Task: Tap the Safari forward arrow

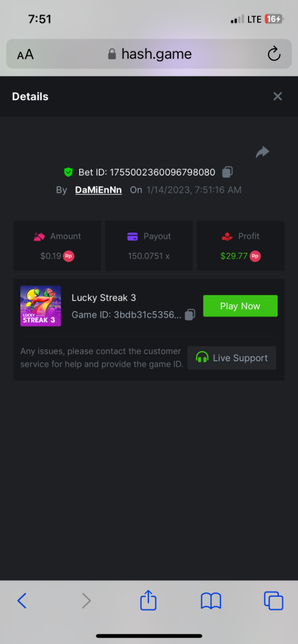Action: [x=86, y=600]
